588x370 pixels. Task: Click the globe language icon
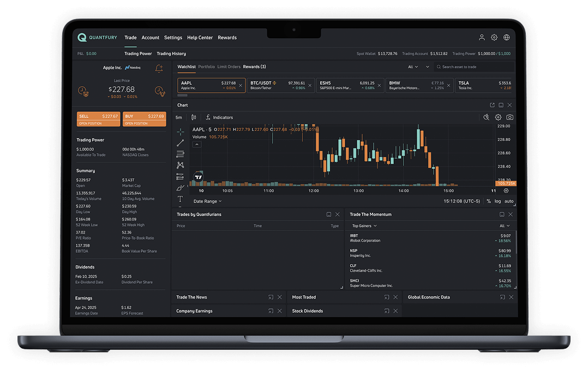[507, 37]
